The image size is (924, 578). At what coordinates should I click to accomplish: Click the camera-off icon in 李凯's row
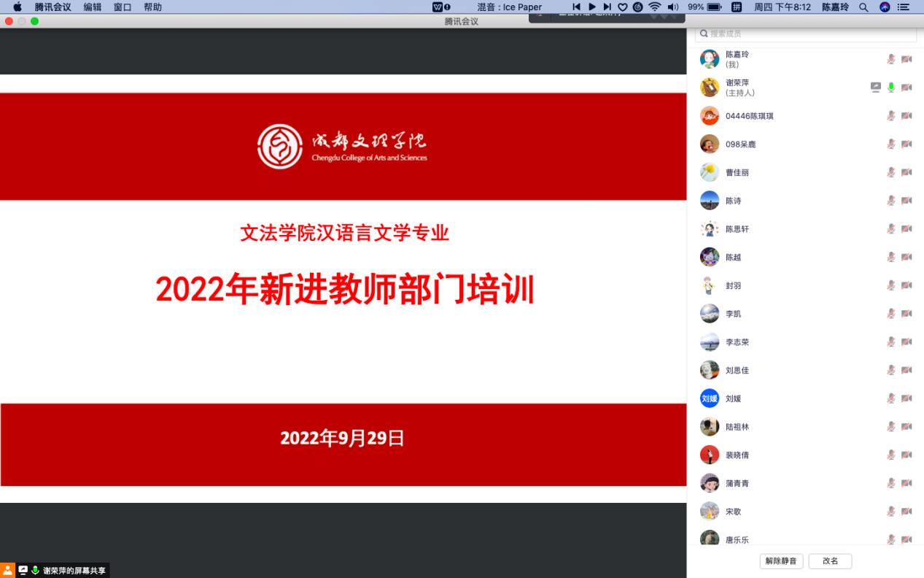[x=906, y=314]
